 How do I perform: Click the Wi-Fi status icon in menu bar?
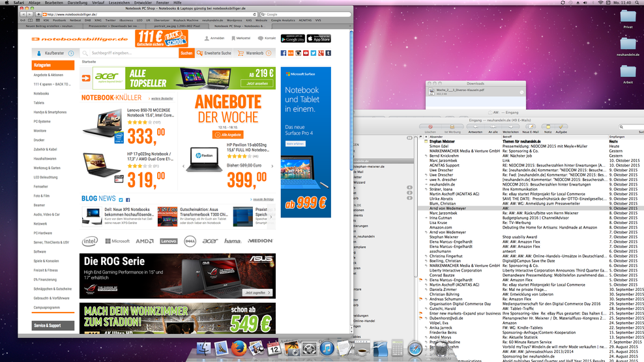[x=600, y=3]
